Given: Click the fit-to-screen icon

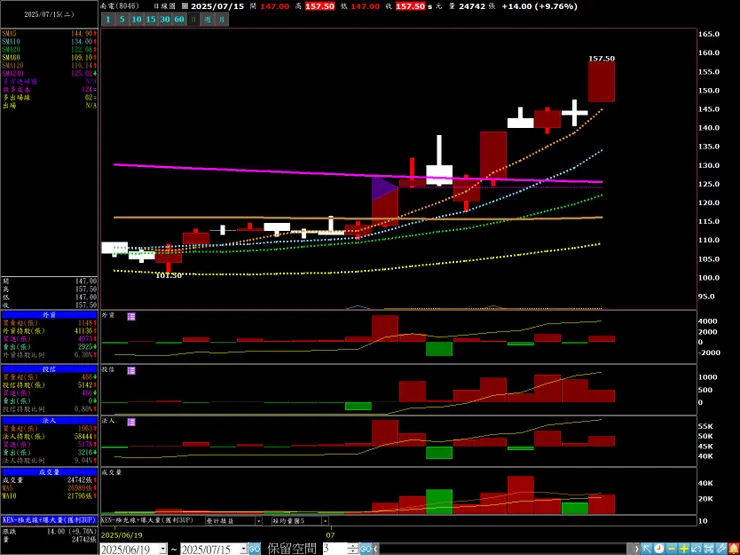Looking at the screenshot, I should (709, 549).
